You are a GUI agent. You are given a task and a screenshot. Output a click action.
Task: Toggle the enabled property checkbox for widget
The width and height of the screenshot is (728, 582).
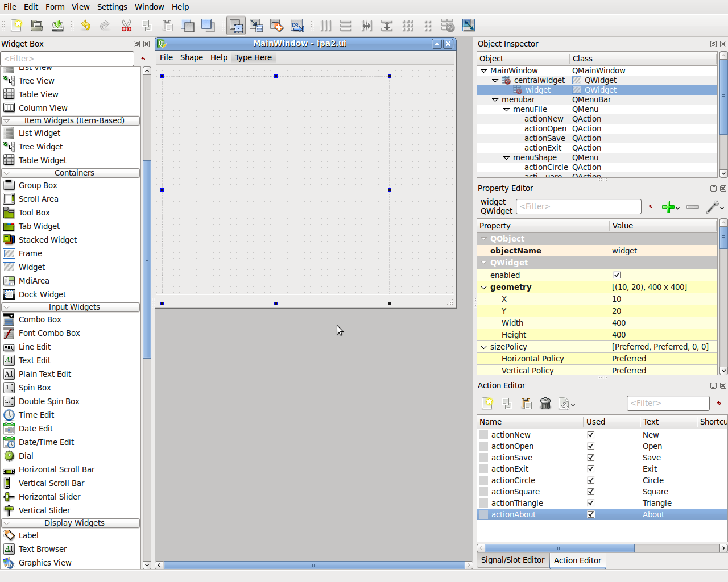pos(617,275)
